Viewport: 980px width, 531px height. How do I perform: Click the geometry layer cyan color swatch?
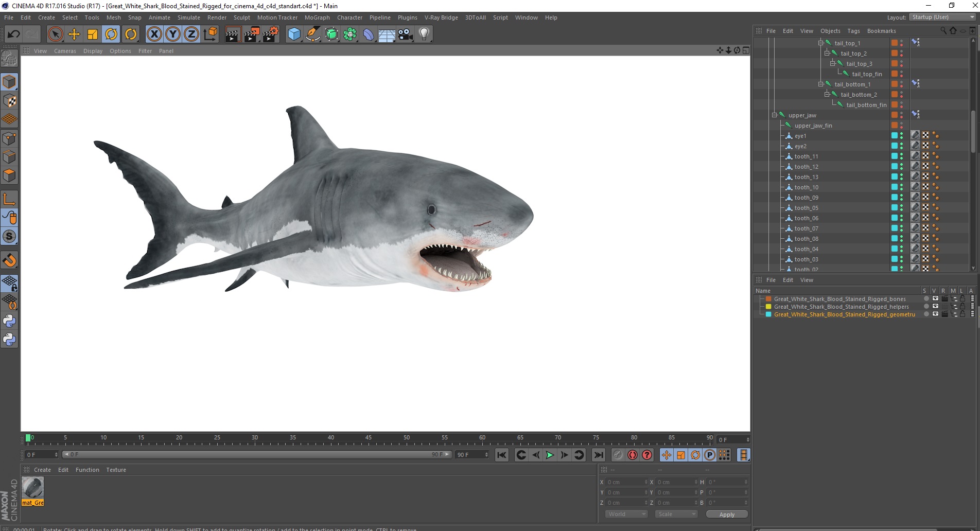click(768, 314)
